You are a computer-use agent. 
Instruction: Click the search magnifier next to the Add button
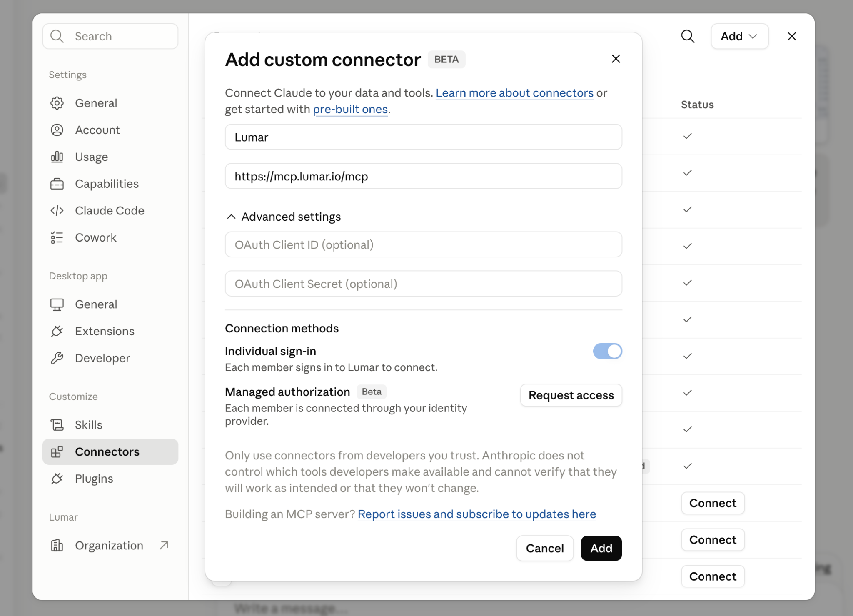pyautogui.click(x=688, y=36)
